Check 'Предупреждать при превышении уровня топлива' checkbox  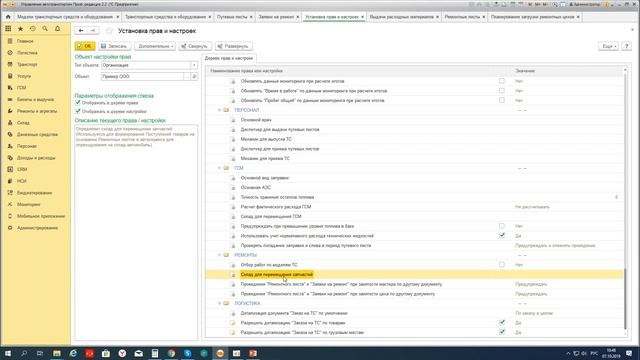pyautogui.click(x=502, y=226)
